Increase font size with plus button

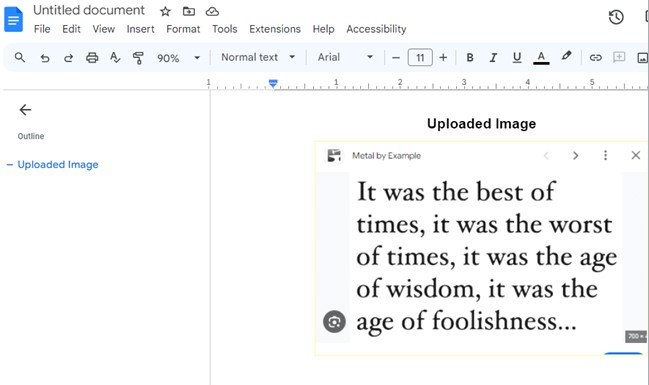coord(443,58)
